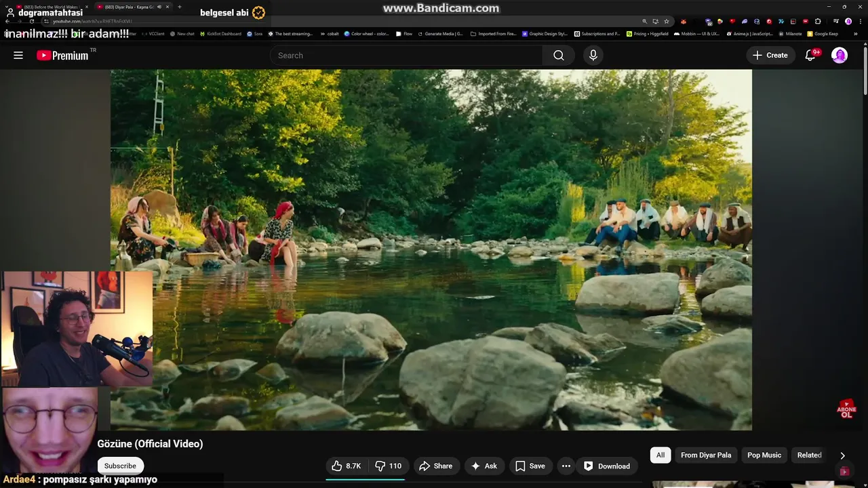The width and height of the screenshot is (868, 488).
Task: Download the video
Action: pyautogui.click(x=607, y=466)
